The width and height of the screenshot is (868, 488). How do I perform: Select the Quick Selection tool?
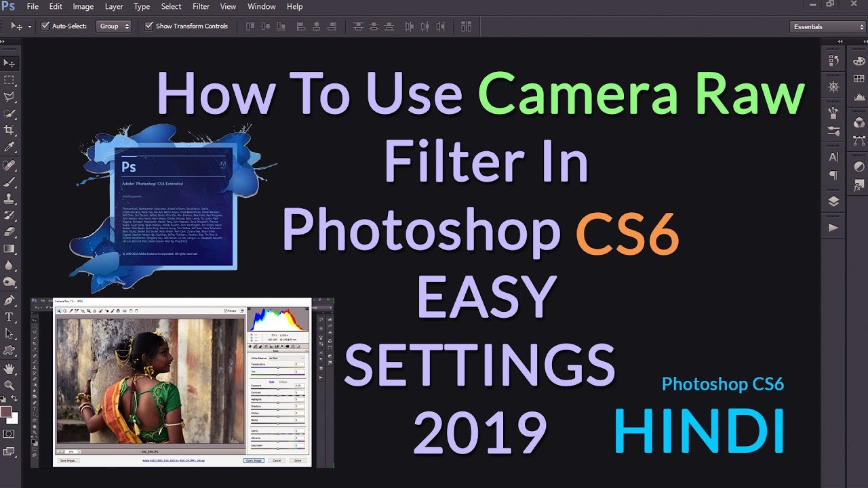(x=9, y=113)
